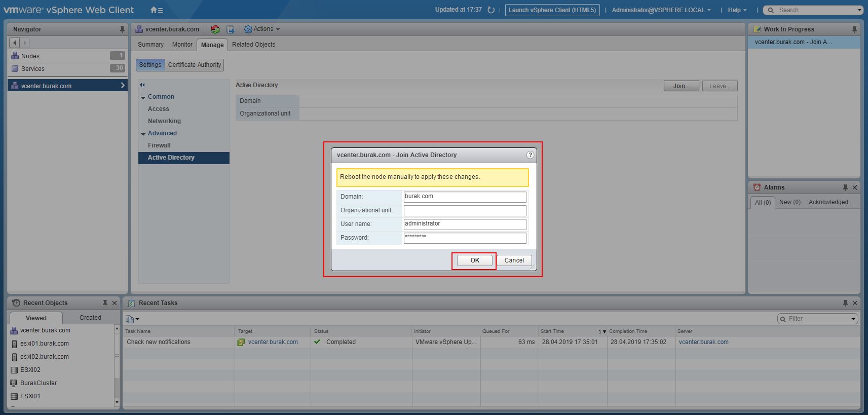Close the Recent Tasks panel

pyautogui.click(x=855, y=303)
